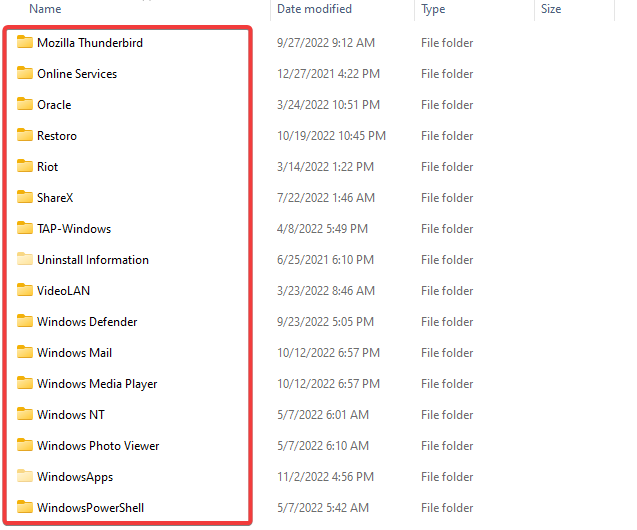Select the Windows Photo Viewer folder name
This screenshot has height=530, width=637.
pyautogui.click(x=98, y=446)
